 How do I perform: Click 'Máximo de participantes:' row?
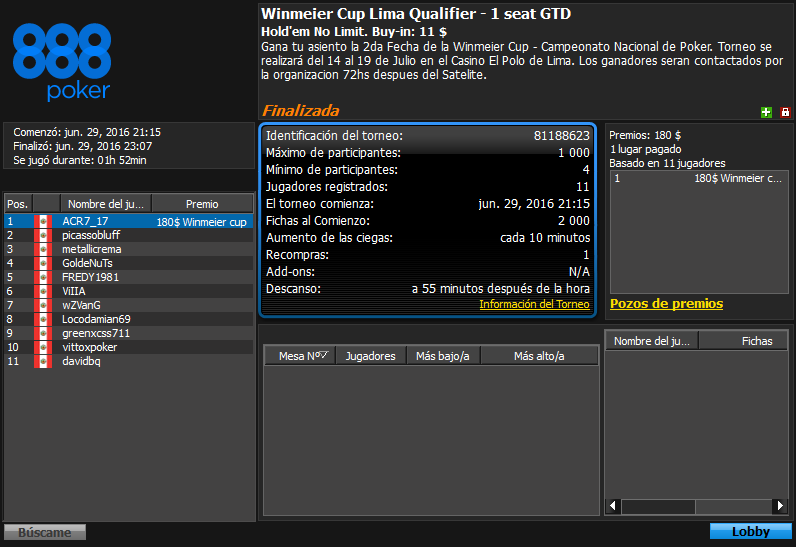(x=427, y=153)
